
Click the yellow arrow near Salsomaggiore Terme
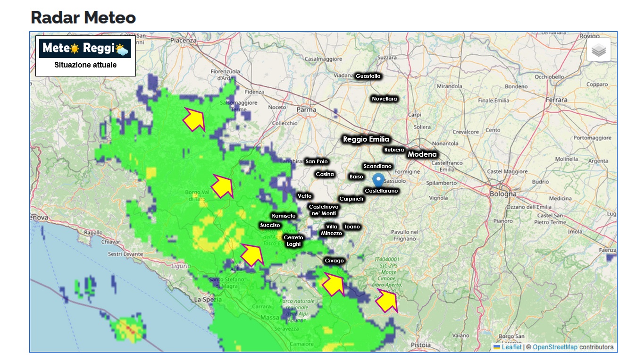point(194,120)
